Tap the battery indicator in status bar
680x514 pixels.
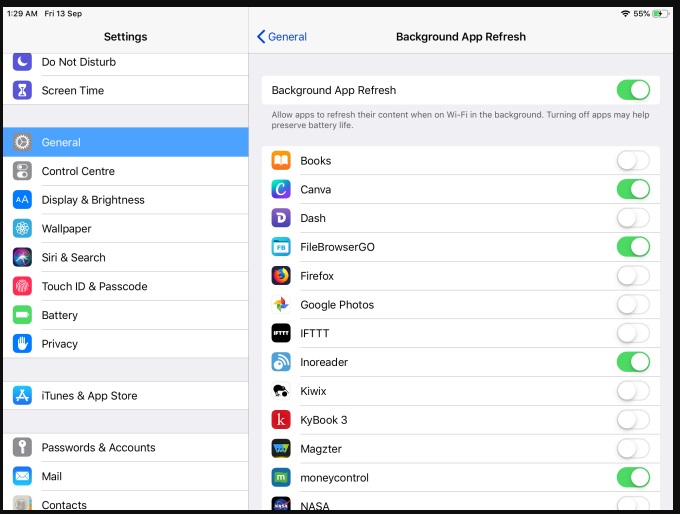(661, 13)
